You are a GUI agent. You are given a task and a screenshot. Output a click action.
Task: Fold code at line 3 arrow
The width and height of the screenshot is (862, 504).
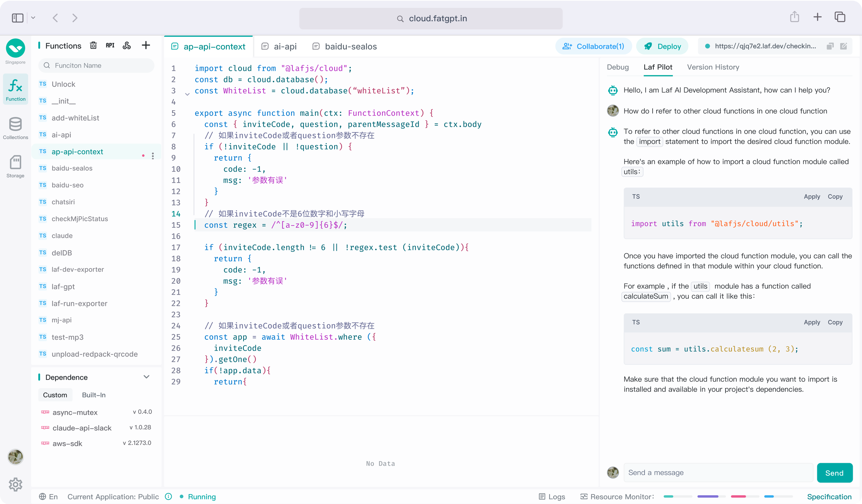tap(187, 94)
